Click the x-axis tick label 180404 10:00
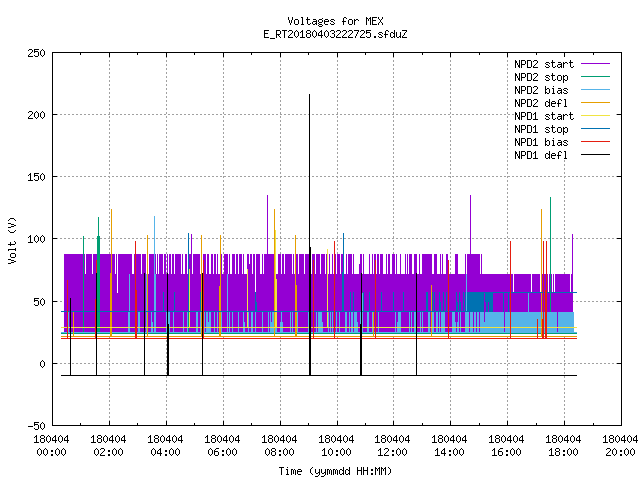This screenshot has height=480, width=640. [x=336, y=446]
